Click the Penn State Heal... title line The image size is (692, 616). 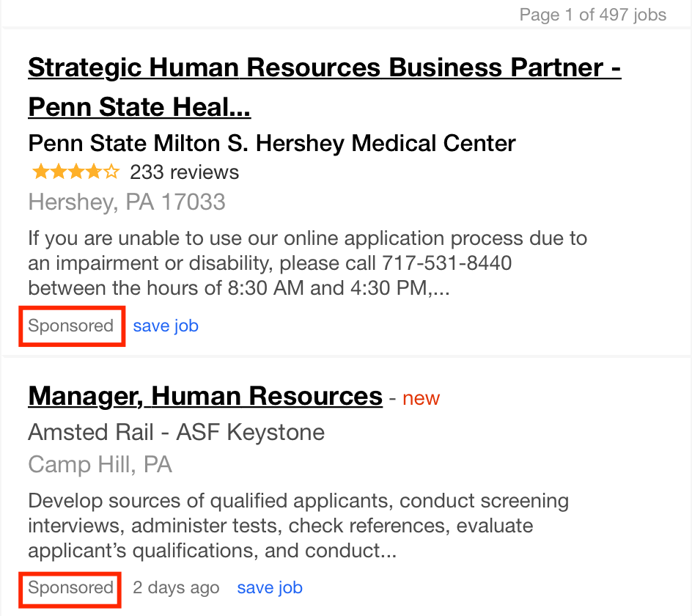coord(139,107)
